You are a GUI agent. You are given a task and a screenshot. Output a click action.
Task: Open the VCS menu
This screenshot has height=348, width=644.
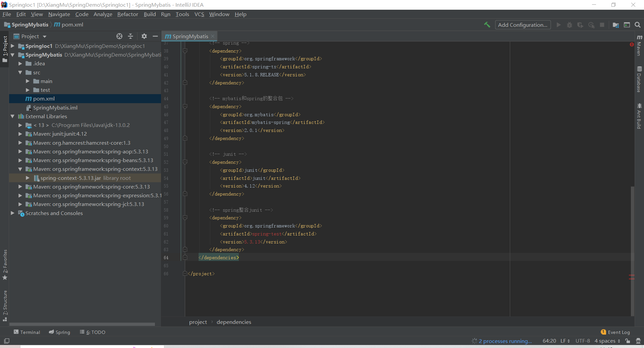(199, 14)
